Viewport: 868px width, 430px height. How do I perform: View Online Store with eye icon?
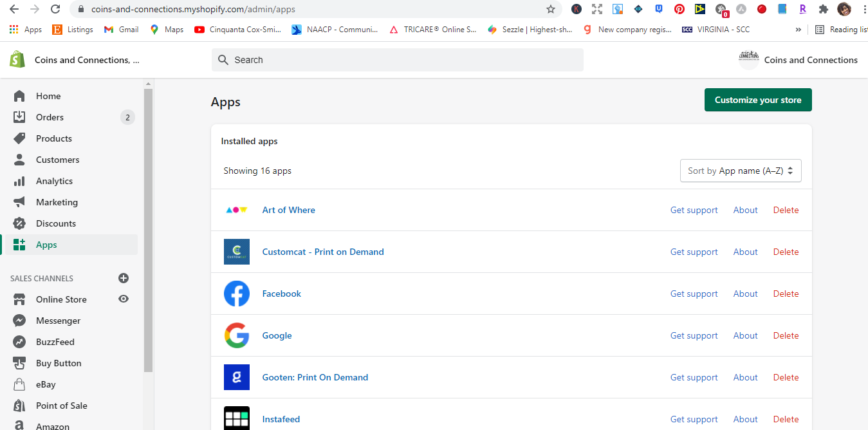pos(124,299)
